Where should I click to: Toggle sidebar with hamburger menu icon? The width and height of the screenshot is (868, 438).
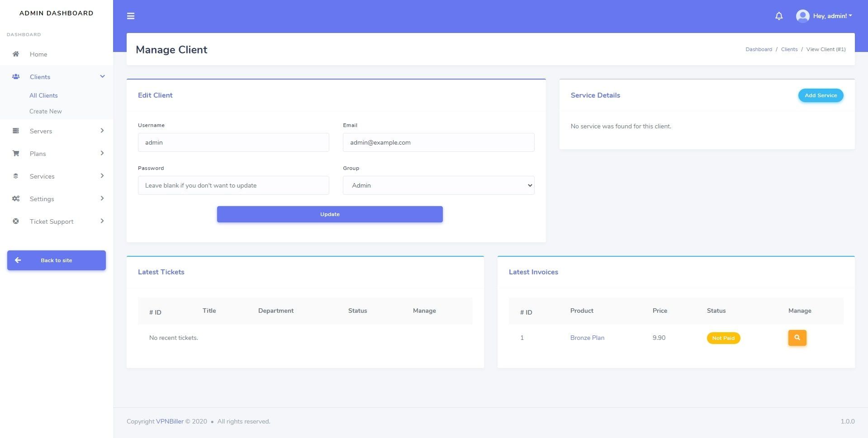pos(131,16)
